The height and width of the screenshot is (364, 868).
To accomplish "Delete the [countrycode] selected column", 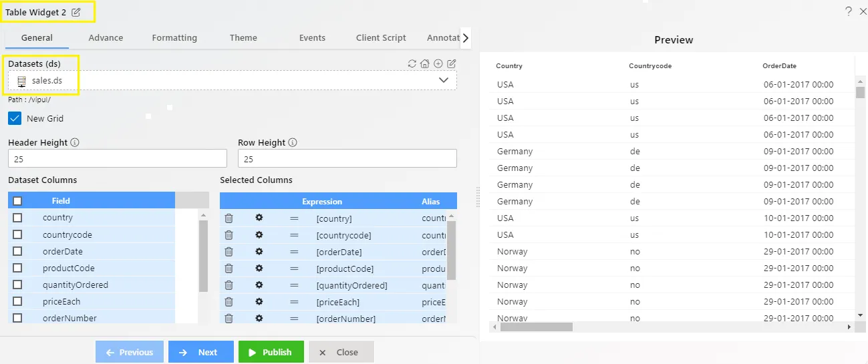I will click(x=229, y=235).
